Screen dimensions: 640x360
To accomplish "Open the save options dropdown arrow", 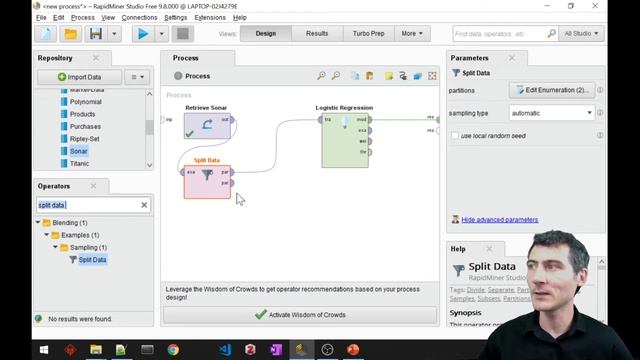I will coord(114,33).
